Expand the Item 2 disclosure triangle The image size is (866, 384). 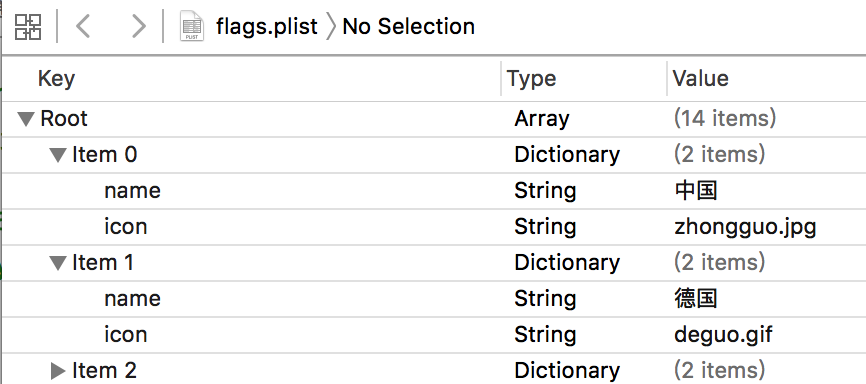[x=58, y=371]
